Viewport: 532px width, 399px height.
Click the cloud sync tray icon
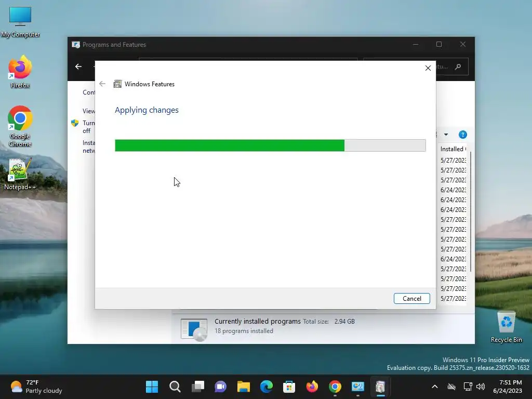pos(451,387)
